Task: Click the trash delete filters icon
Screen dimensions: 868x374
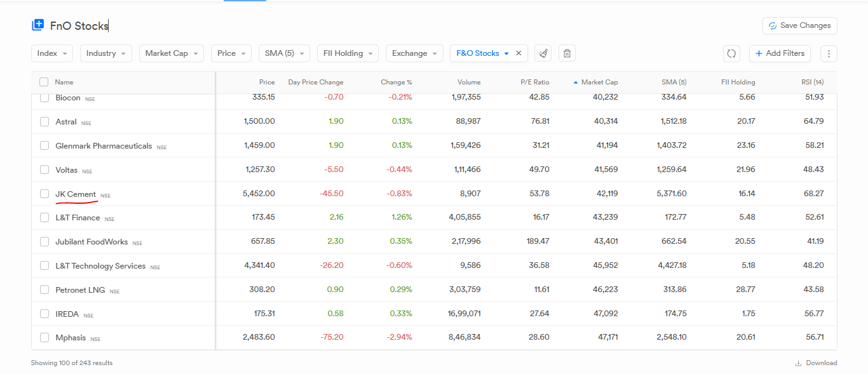Action: pos(567,53)
